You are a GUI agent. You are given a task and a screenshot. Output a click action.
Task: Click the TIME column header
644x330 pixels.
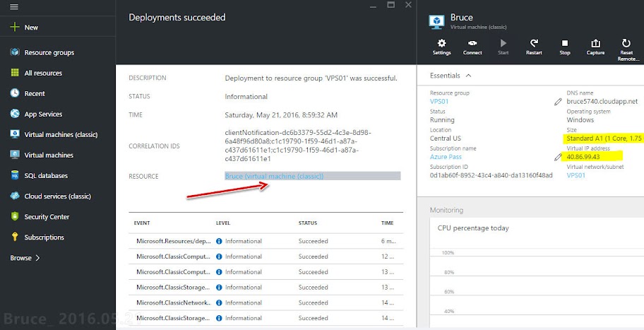pos(387,223)
